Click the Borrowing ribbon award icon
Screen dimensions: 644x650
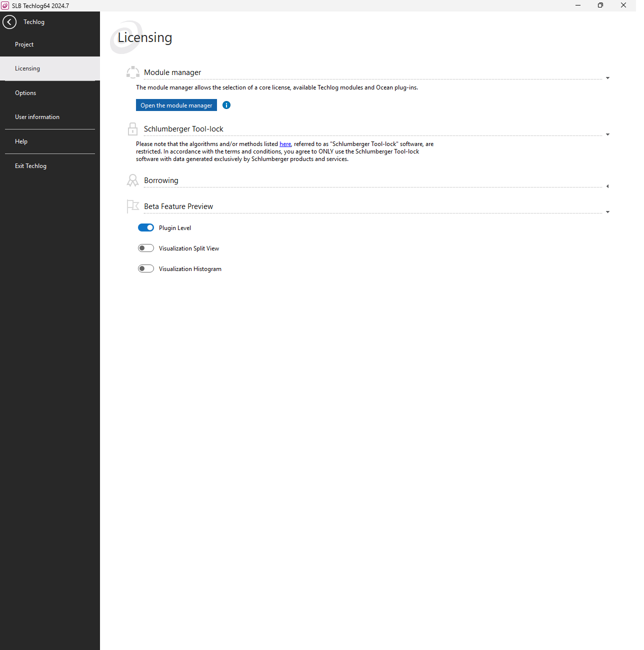[132, 180]
